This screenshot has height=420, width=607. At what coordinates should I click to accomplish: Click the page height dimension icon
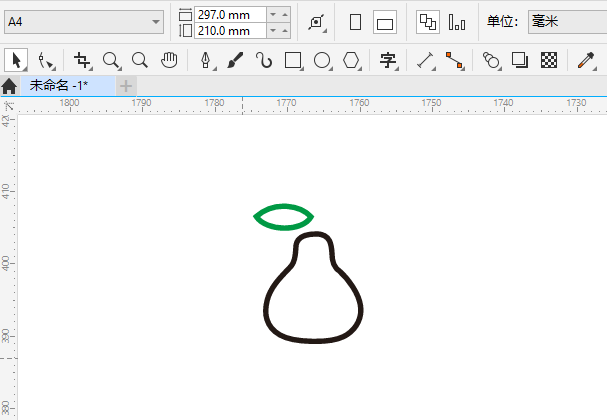[185, 31]
